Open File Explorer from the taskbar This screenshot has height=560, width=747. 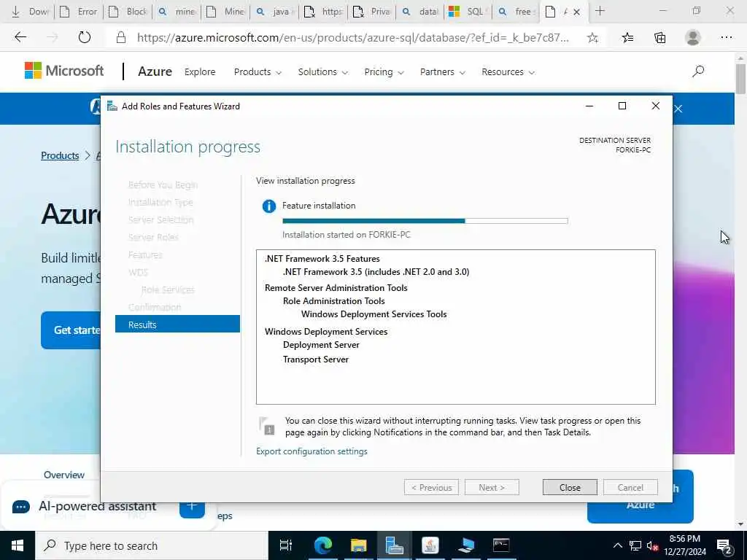pyautogui.click(x=358, y=545)
